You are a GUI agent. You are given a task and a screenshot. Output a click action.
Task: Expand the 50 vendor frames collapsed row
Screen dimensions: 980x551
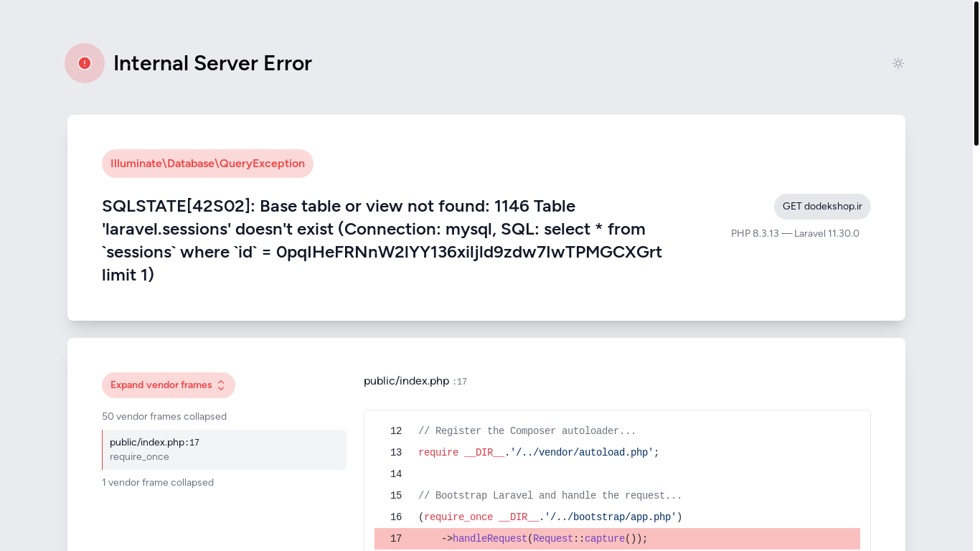pos(164,416)
